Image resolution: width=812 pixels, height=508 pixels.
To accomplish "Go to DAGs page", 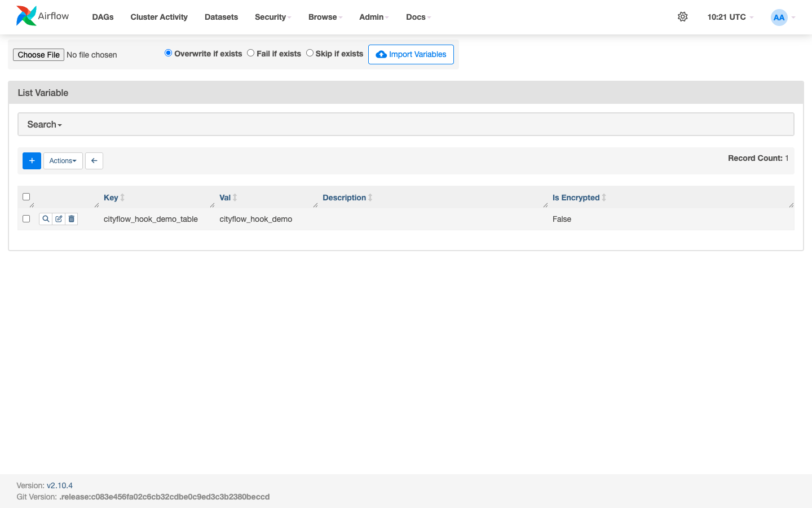I will coord(103,17).
